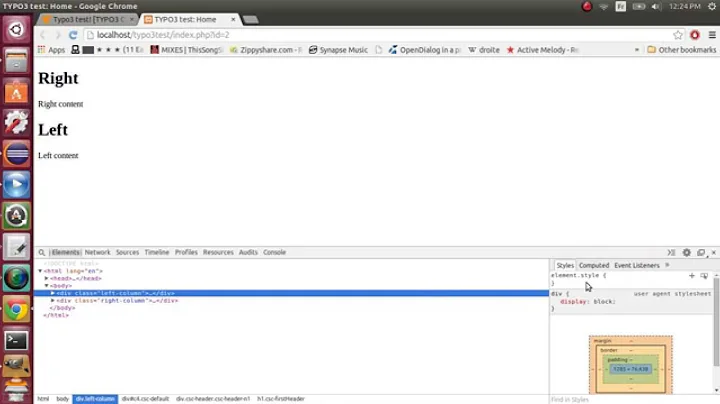Open the Profiles panel

pos(186,252)
